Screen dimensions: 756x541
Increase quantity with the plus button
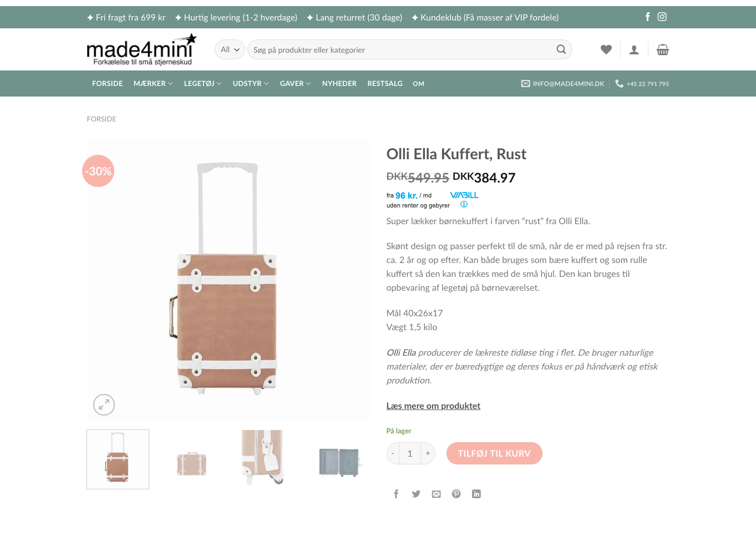pos(428,453)
